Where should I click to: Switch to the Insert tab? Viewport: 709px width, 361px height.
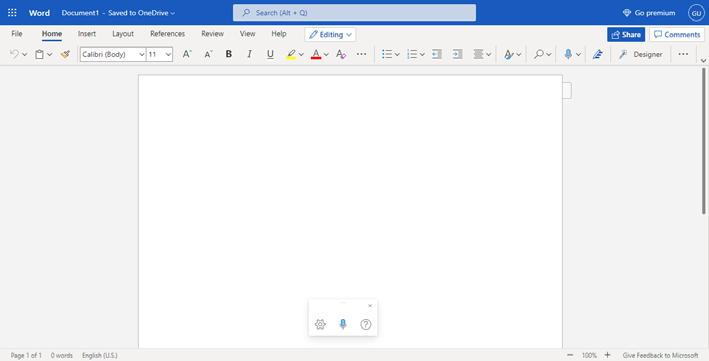[x=87, y=34]
